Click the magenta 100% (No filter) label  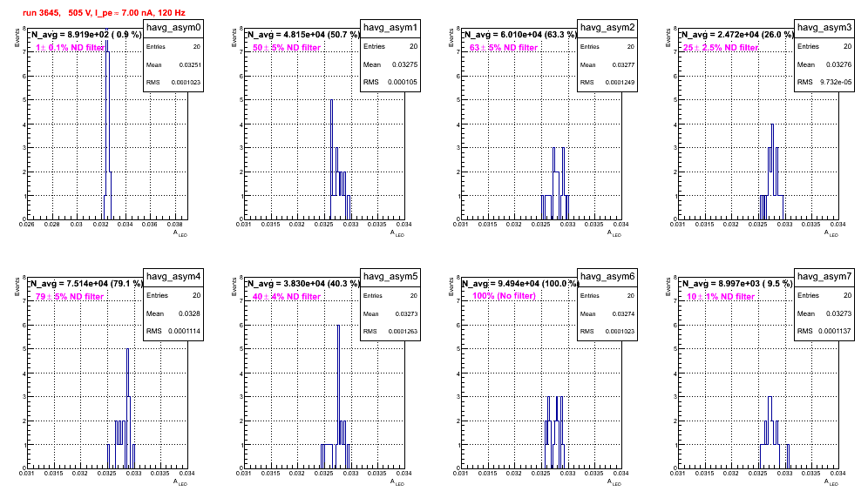pos(505,296)
